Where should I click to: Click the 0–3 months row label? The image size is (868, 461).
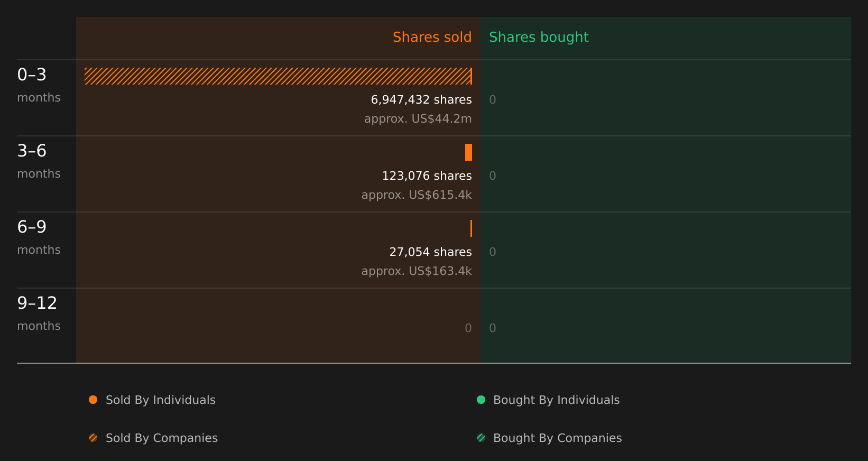point(39,85)
